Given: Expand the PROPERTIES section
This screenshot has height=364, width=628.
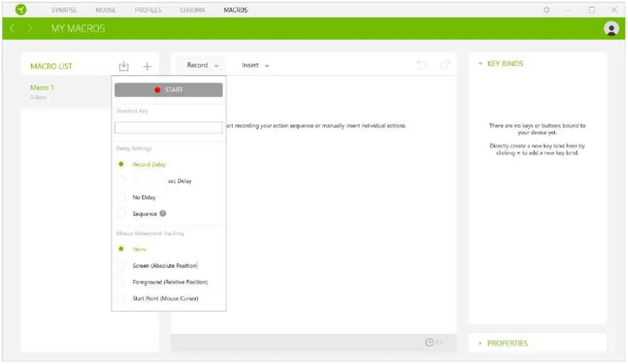Looking at the screenshot, I should 480,343.
